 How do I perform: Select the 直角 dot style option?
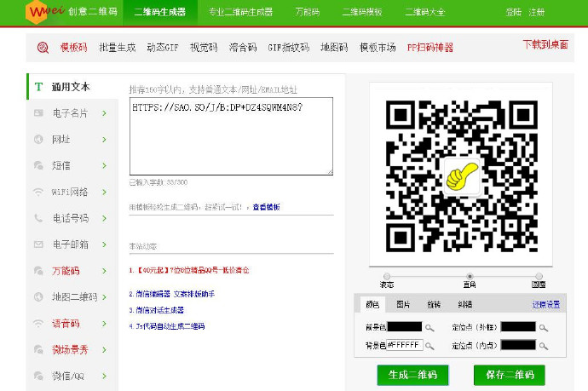pos(470,276)
